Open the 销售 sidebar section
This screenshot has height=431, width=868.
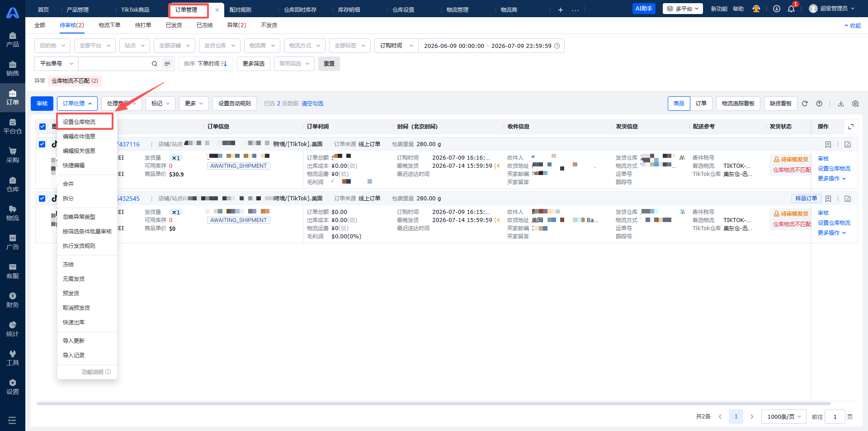pyautogui.click(x=13, y=69)
